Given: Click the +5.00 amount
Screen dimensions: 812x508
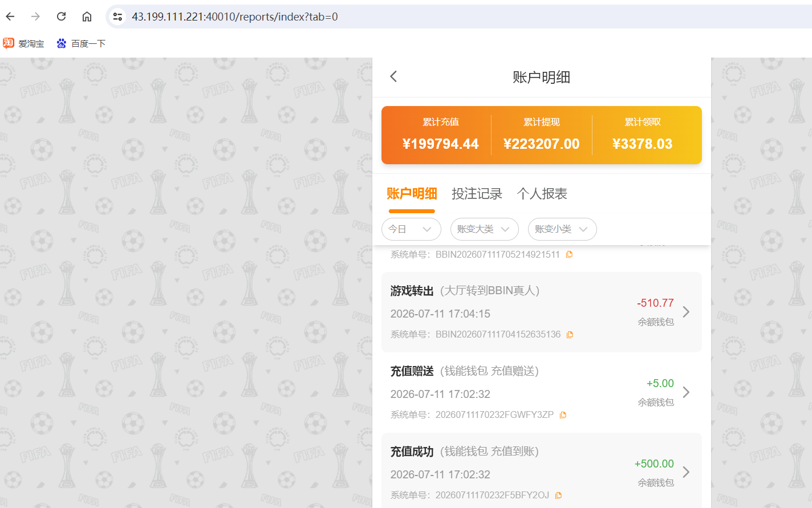Looking at the screenshot, I should [660, 383].
